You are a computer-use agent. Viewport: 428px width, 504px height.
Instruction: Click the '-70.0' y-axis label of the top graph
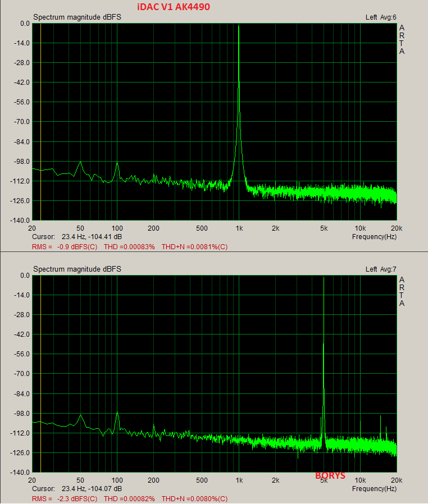pos(21,122)
